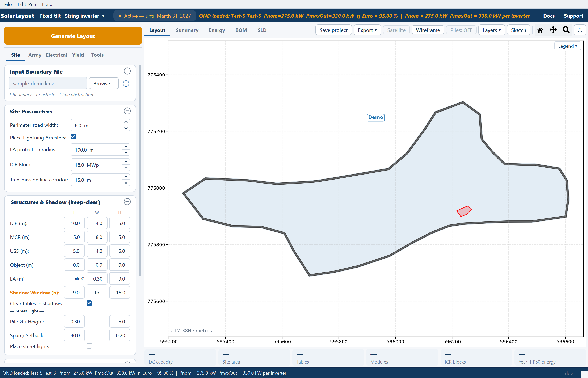Click the boundary file info icon
This screenshot has width=588, height=378.
click(126, 83)
